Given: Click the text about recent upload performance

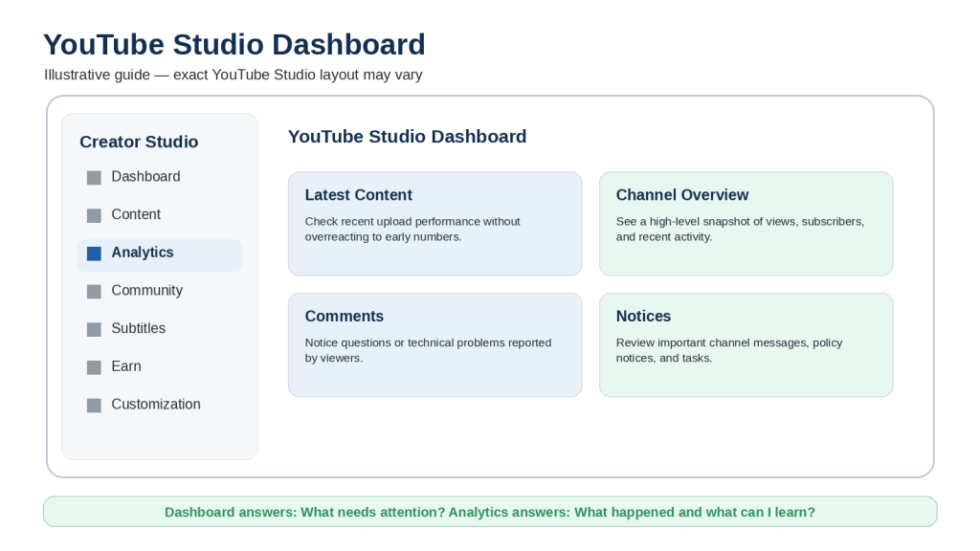Looking at the screenshot, I should click(x=412, y=230).
